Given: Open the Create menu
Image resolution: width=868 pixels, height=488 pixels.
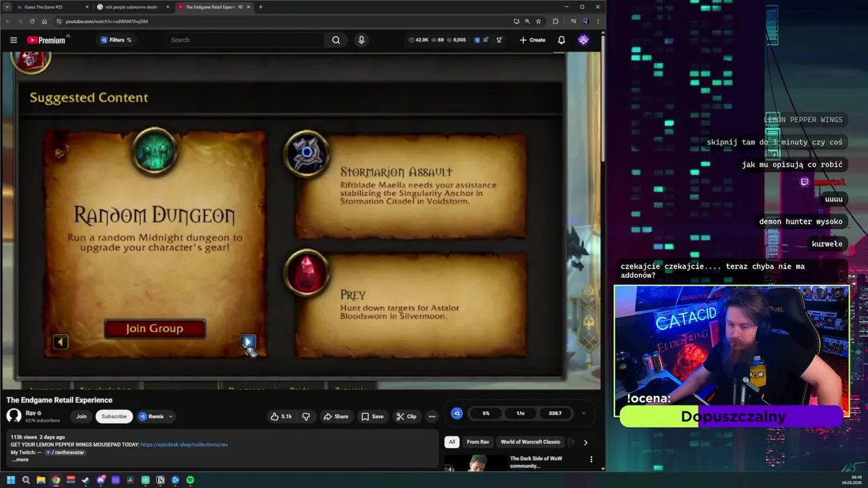Looking at the screenshot, I should 532,40.
